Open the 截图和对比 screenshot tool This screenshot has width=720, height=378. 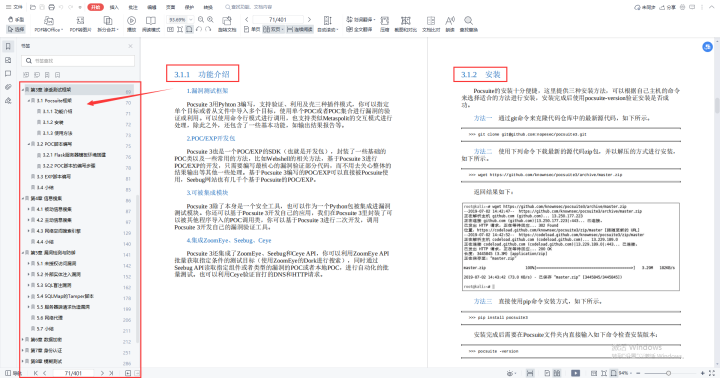tap(405, 24)
